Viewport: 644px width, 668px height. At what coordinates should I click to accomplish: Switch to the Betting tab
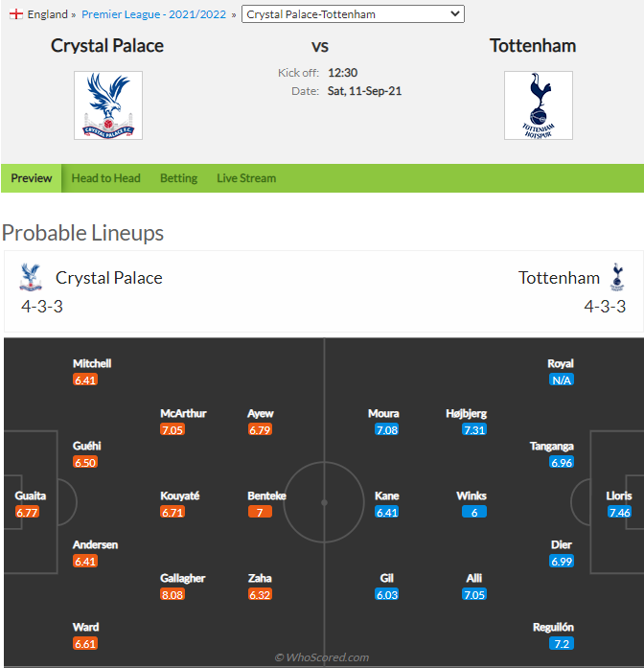(178, 178)
